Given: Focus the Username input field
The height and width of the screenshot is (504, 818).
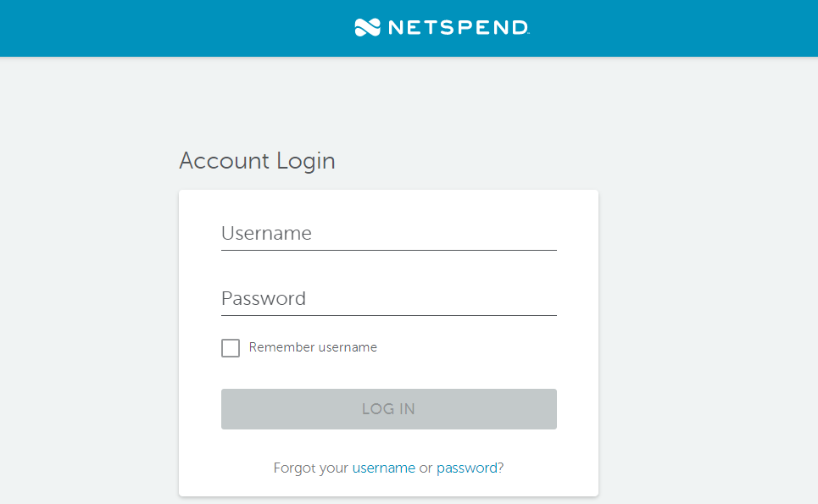Looking at the screenshot, I should (388, 234).
